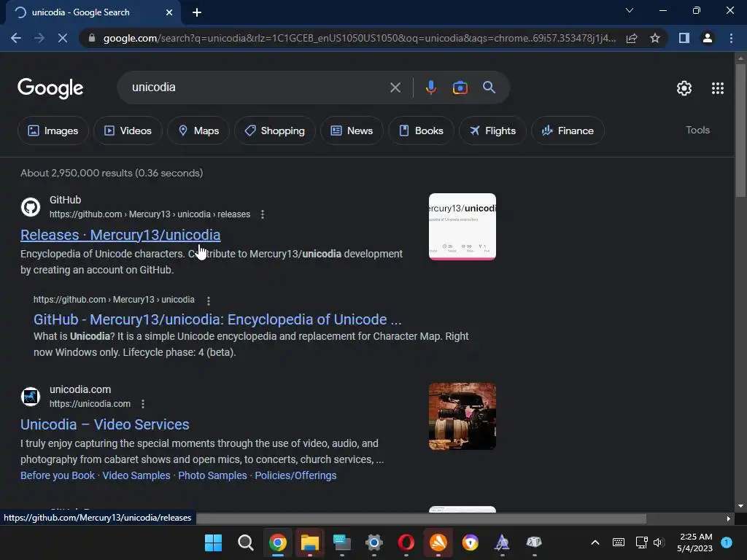
Task: Open clock showing 2:25 AM
Action: click(695, 542)
